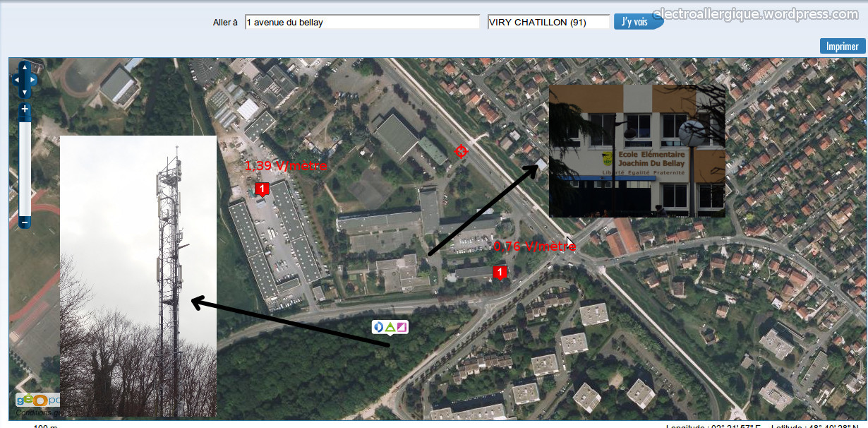Screen dimensions: 868x428
Task: Pan the map left with the west arrow
Action: (x=17, y=80)
